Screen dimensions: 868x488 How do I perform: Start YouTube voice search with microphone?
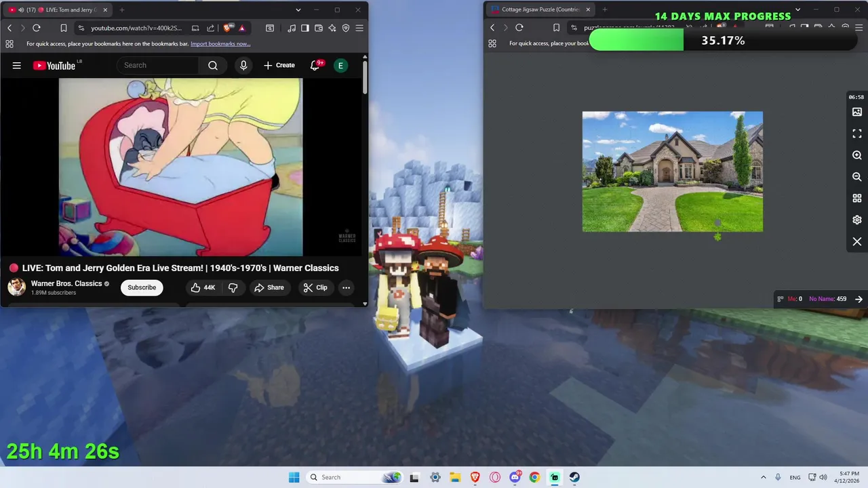(243, 65)
